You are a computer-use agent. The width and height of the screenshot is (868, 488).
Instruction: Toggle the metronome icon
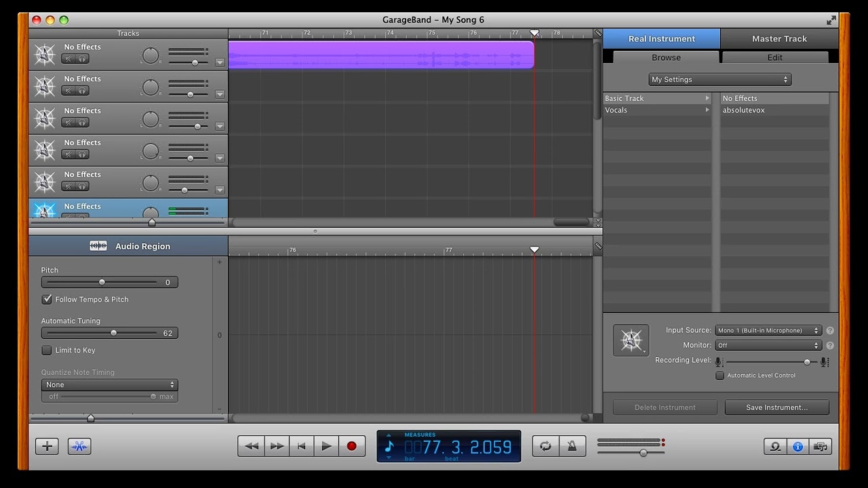pyautogui.click(x=572, y=446)
